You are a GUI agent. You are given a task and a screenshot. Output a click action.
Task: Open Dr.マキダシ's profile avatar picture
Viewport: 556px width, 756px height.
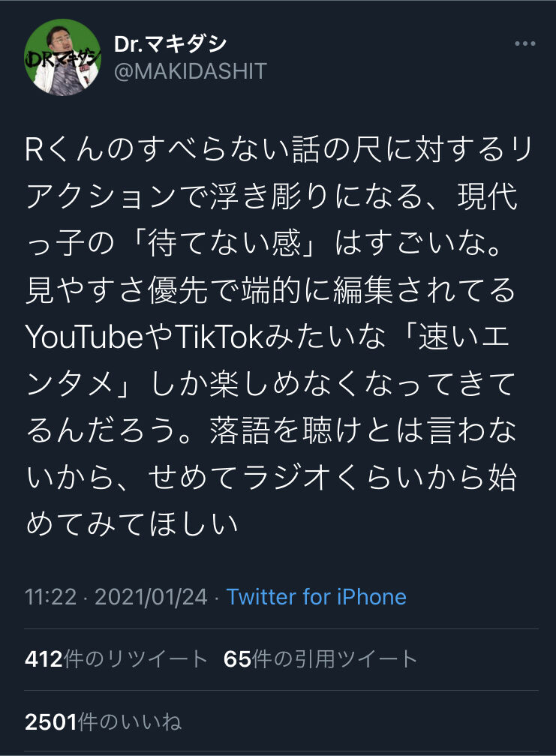(x=63, y=57)
